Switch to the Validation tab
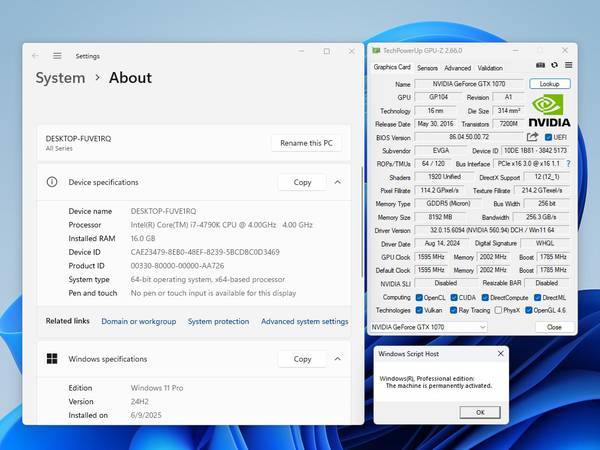This screenshot has width=600, height=450. [x=490, y=68]
